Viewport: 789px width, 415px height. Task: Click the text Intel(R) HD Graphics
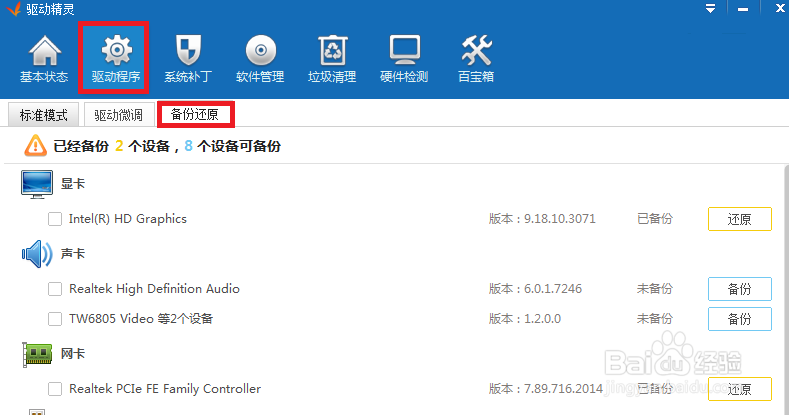point(128,219)
